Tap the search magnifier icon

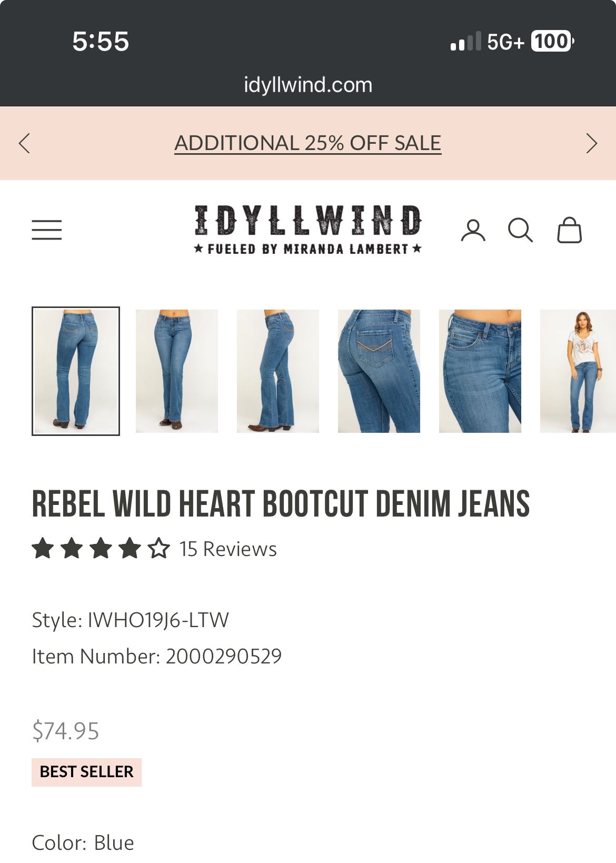(x=520, y=230)
